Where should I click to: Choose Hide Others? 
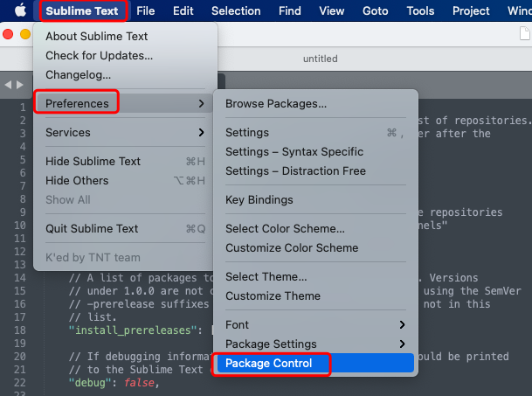click(x=125, y=180)
